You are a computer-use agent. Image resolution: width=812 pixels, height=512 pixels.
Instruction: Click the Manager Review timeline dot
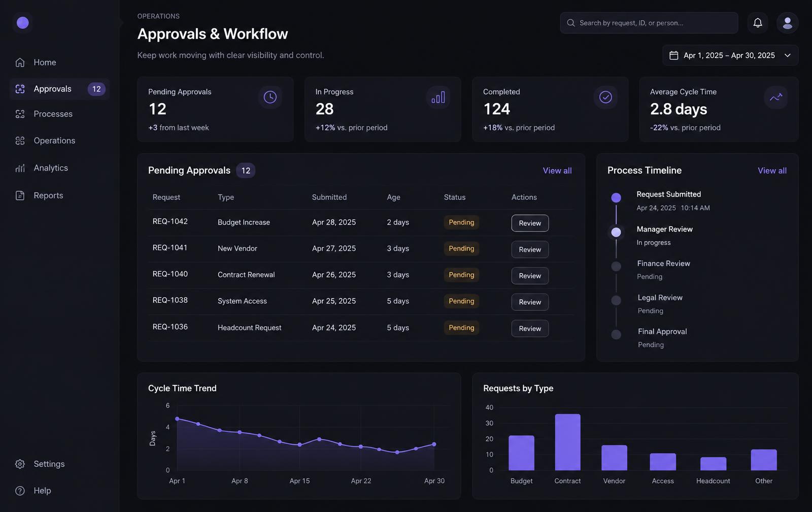click(616, 232)
